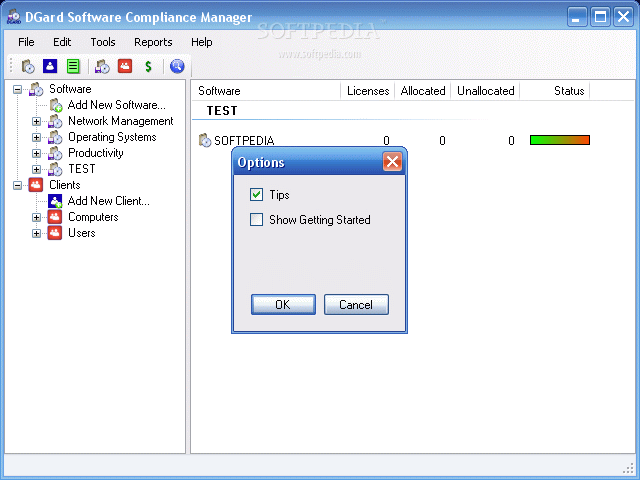
Task: Select the SOFTPEDIA software row name
Action: point(244,140)
